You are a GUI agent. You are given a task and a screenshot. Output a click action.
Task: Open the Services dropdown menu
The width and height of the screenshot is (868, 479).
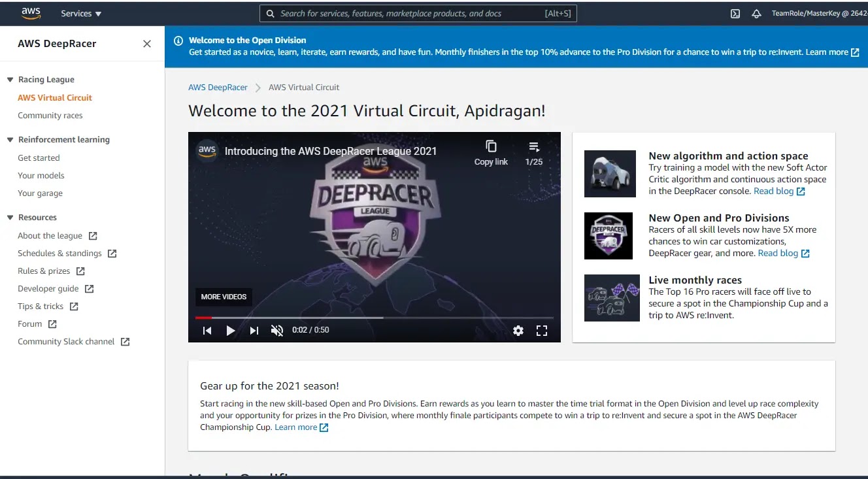point(81,13)
